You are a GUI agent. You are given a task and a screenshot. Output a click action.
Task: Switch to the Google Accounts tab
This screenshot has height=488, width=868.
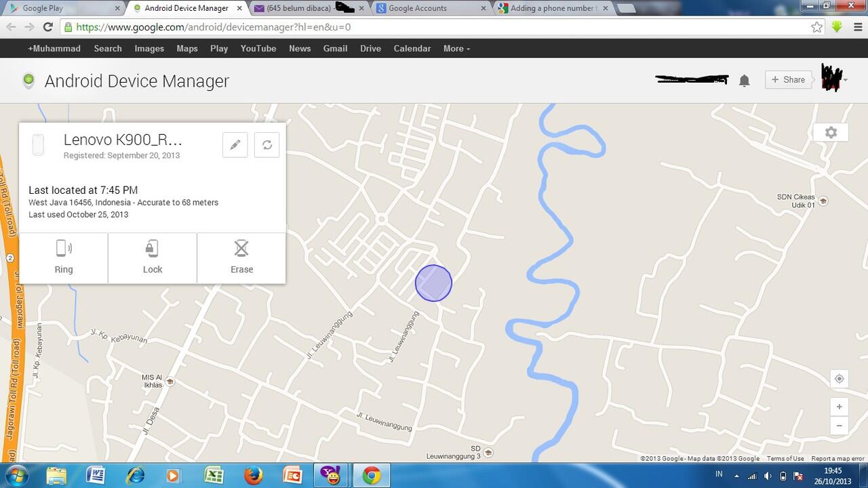pyautogui.click(x=431, y=8)
